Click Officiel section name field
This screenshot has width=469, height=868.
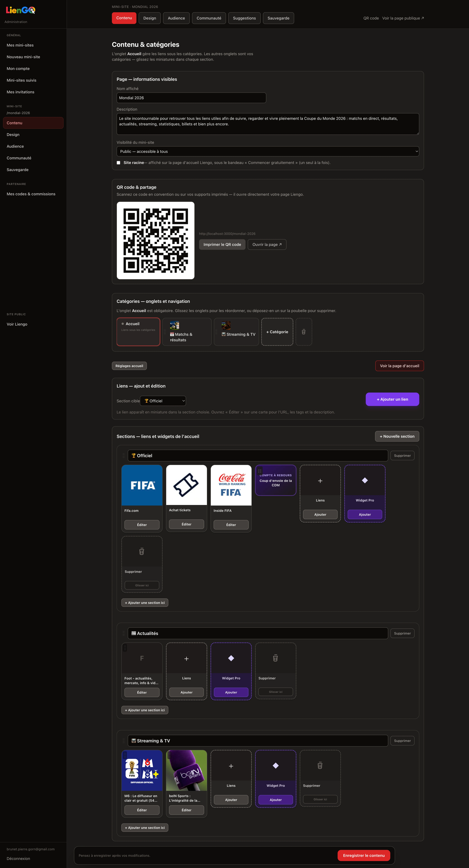coord(258,456)
